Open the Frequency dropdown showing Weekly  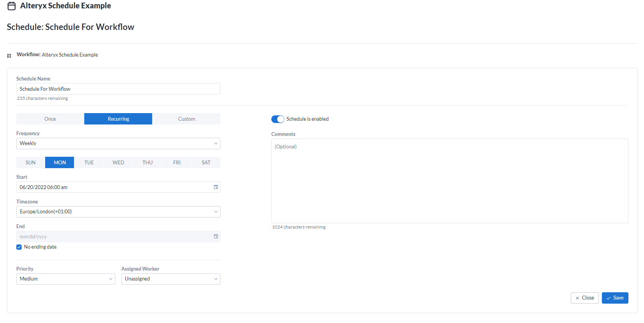[118, 143]
